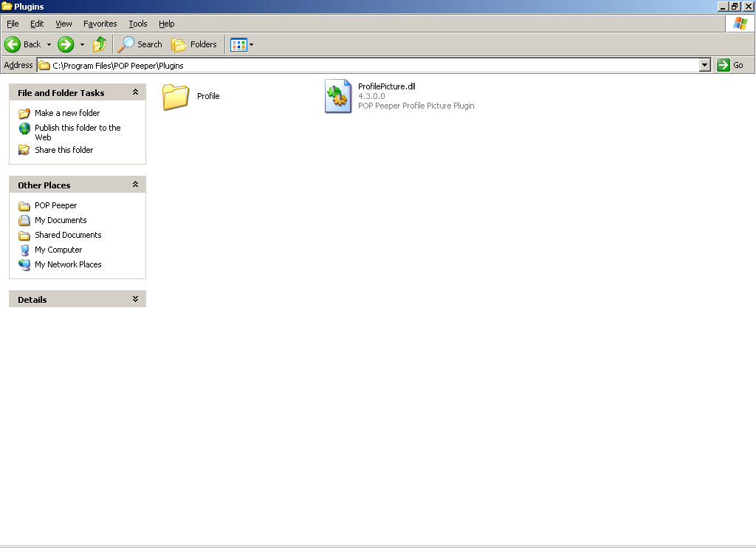
Task: Click the 4.3.0.0 version text
Action: point(371,96)
